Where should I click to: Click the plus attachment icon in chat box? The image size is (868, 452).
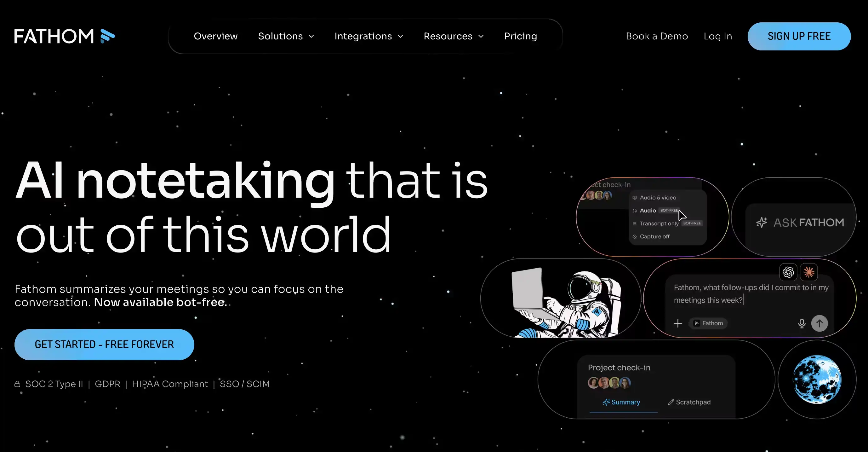click(678, 323)
